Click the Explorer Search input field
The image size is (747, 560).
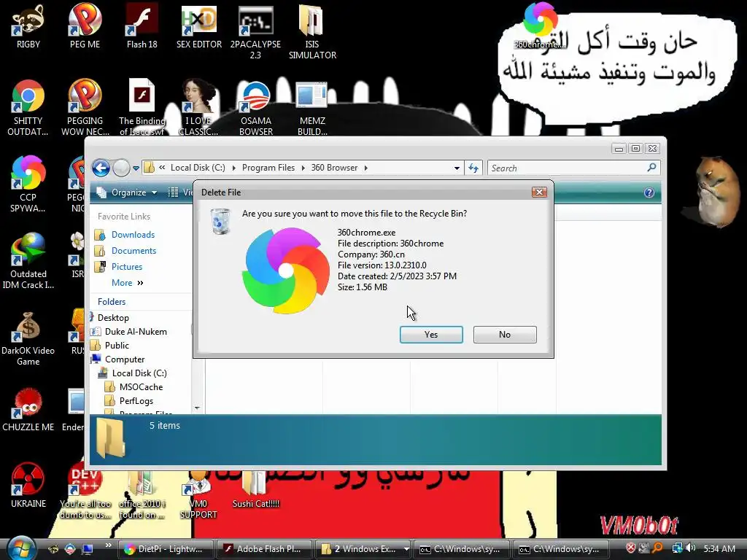(567, 168)
